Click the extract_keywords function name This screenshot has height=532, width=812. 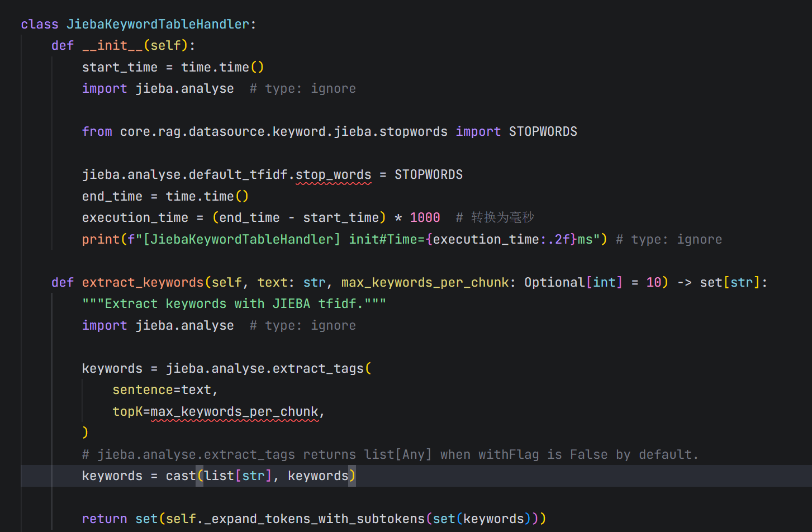[x=143, y=282]
